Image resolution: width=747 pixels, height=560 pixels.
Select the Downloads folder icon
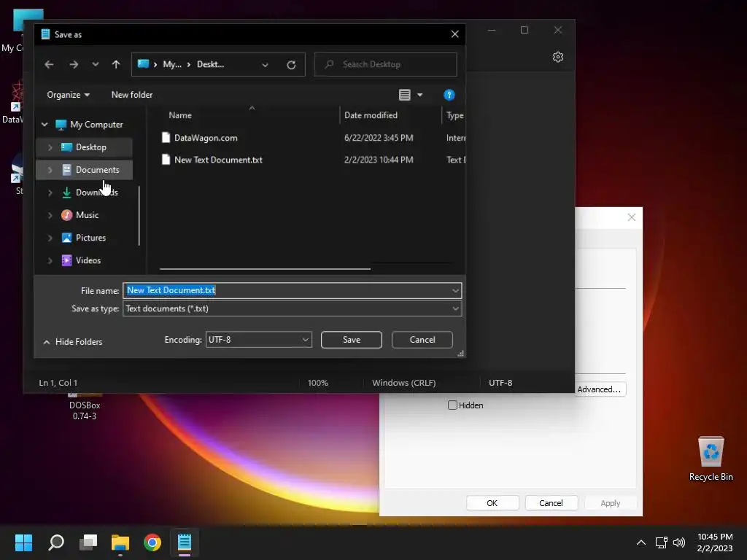tap(66, 192)
